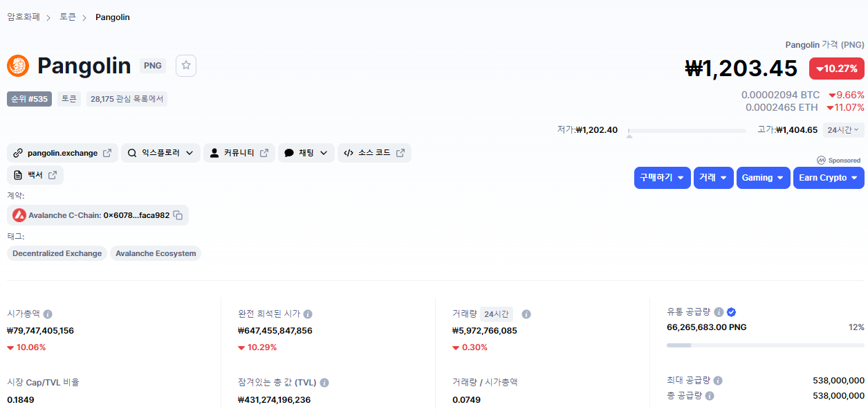868x418 pixels.
Task: Expand the 익스플로러 dropdown
Action: point(160,153)
